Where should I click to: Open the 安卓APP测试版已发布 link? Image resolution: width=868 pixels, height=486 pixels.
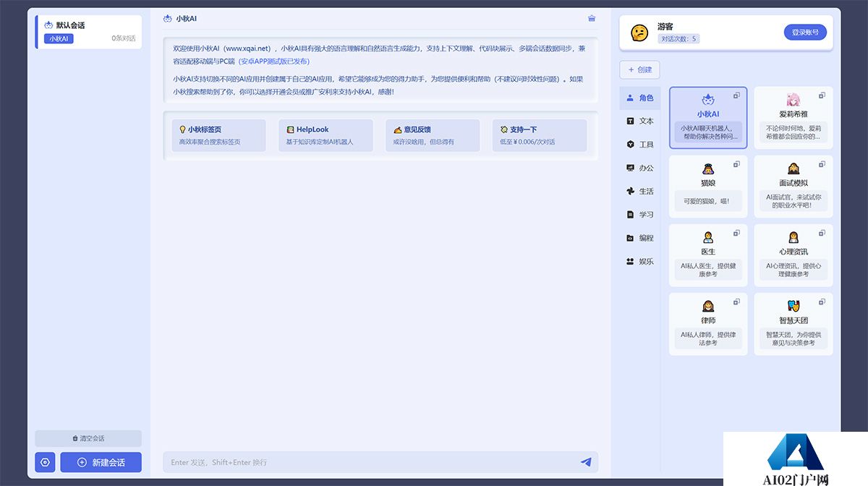pos(274,61)
